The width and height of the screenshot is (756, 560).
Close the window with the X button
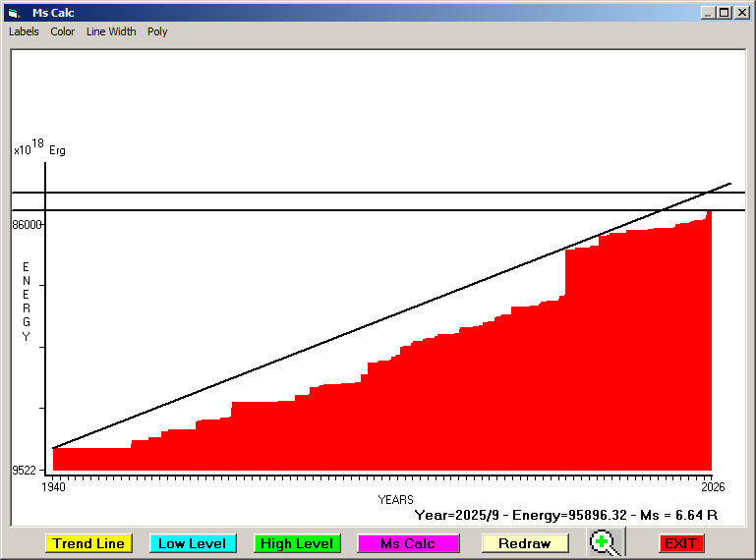click(x=740, y=13)
